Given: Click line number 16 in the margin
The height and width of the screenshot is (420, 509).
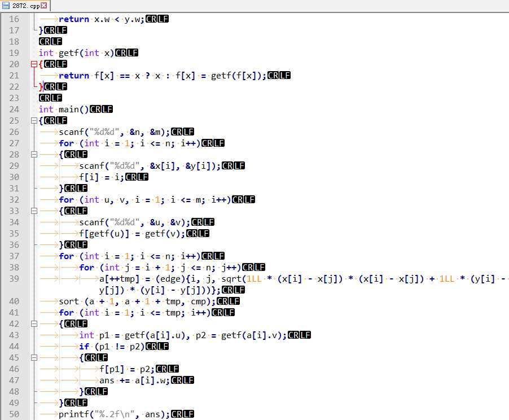Looking at the screenshot, I should click(14, 19).
